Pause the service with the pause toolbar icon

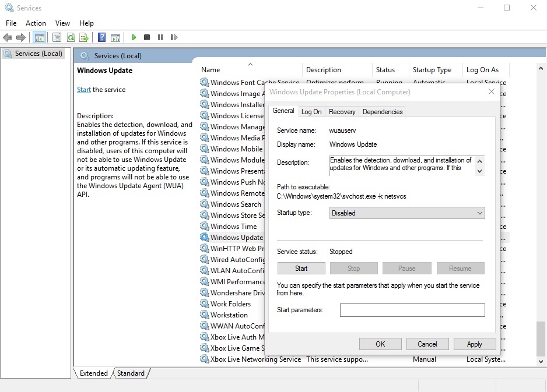160,37
